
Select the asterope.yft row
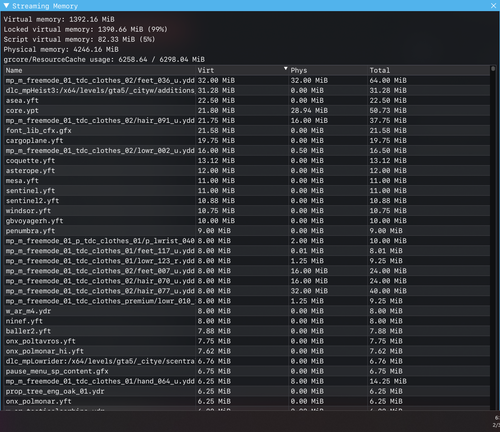tap(247, 171)
